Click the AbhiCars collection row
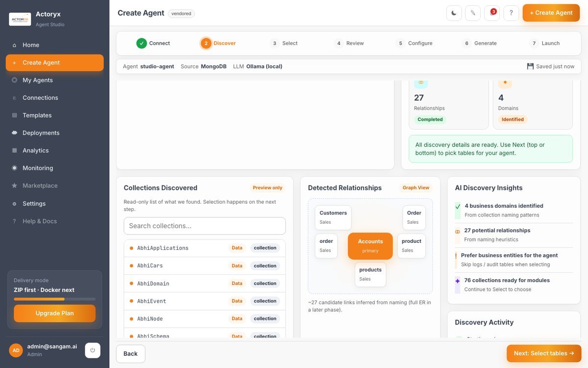This screenshot has height=368, width=588. coord(205,266)
